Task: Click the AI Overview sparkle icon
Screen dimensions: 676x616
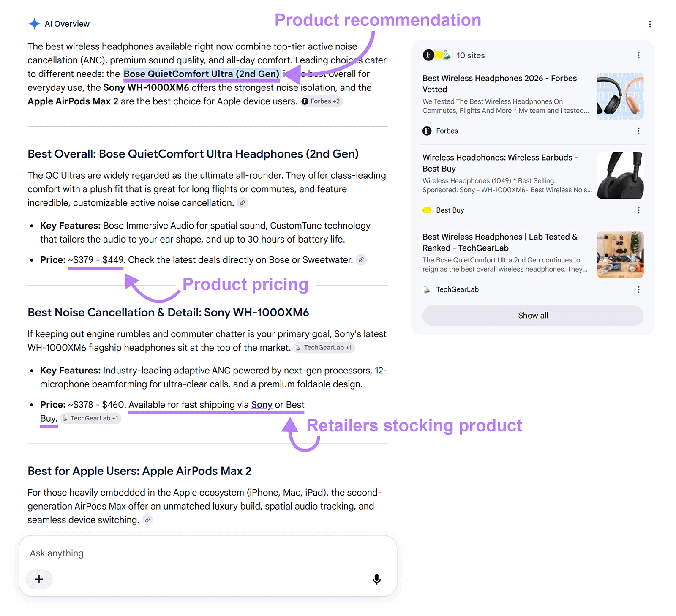Action: click(34, 24)
